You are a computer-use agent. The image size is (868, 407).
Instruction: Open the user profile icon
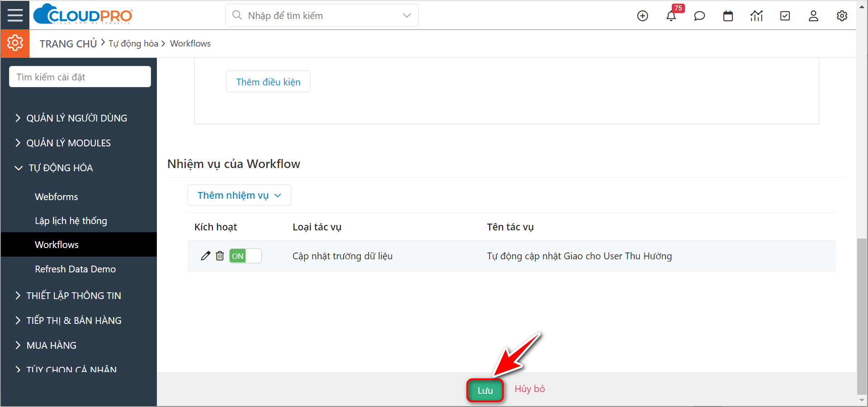[813, 16]
